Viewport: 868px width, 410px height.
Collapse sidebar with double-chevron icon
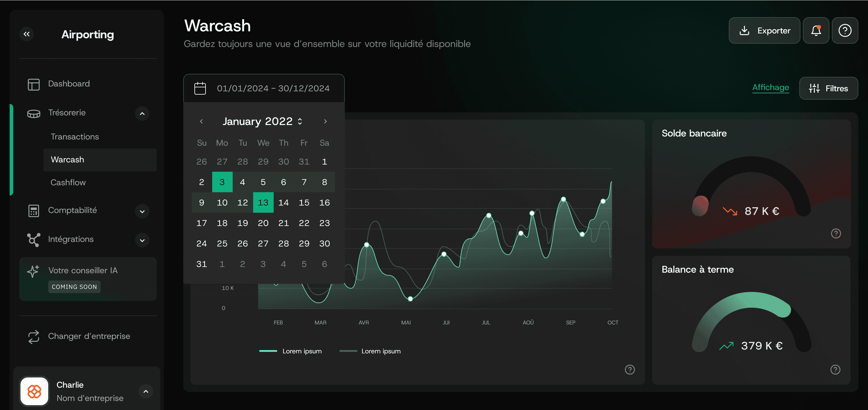coord(27,34)
